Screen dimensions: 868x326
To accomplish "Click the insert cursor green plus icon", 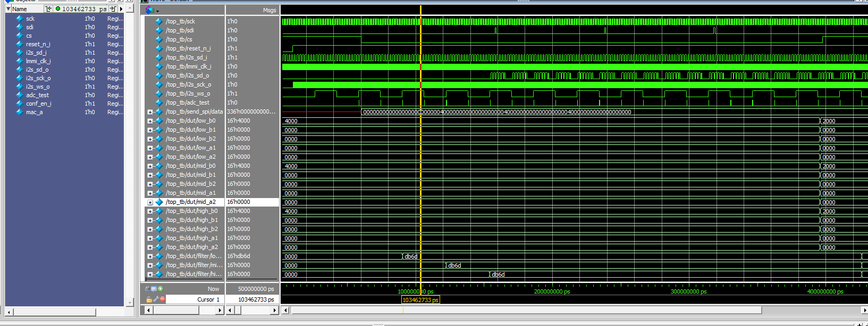I will [x=161, y=289].
